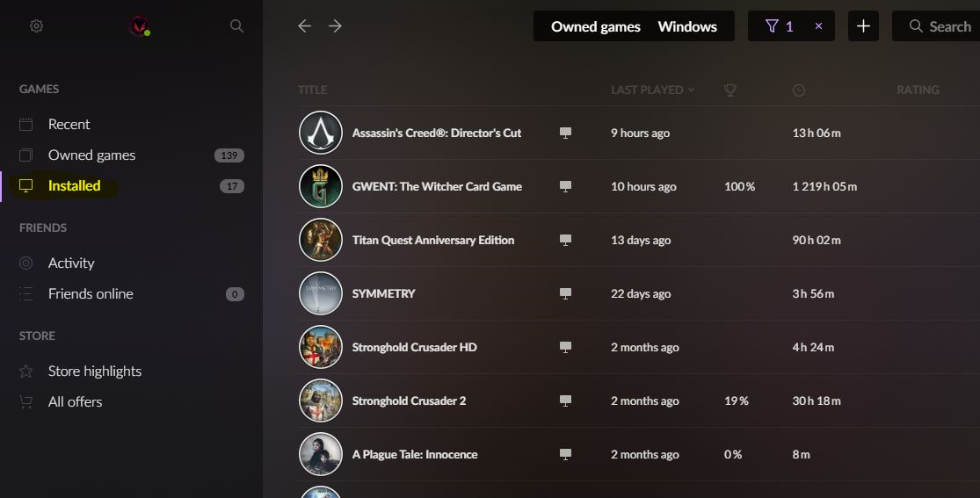Screen dimensions: 980x498
Task: Click the Friends online list icon
Action: point(25,293)
